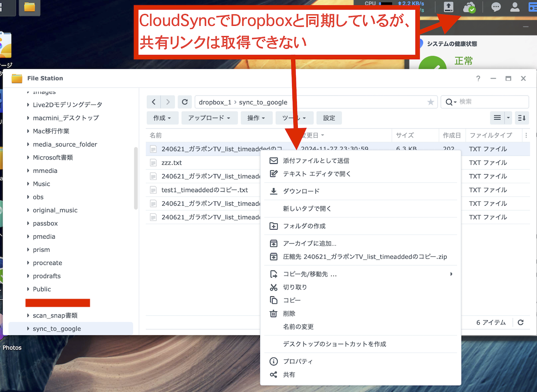The width and height of the screenshot is (537, 392).
Task: Open the notifications chat bubble icon
Action: [496, 7]
